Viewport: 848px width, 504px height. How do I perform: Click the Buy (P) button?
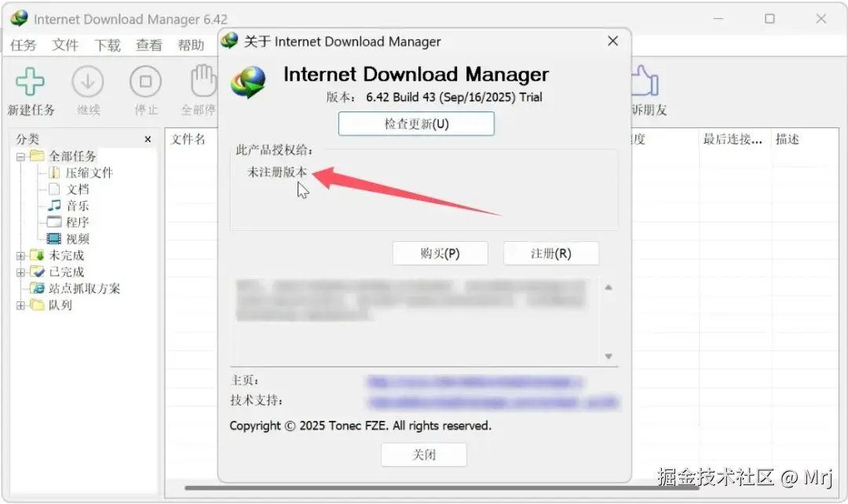pos(440,253)
